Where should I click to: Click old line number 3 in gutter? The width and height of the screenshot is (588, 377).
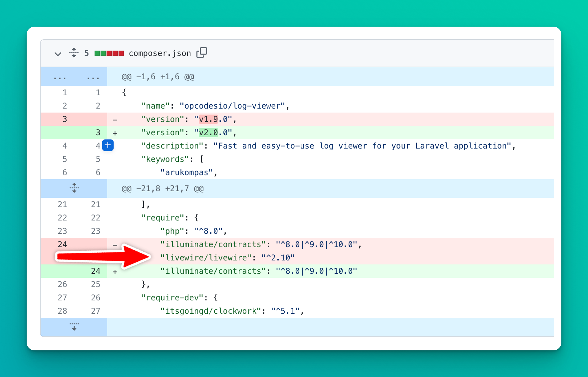65,119
